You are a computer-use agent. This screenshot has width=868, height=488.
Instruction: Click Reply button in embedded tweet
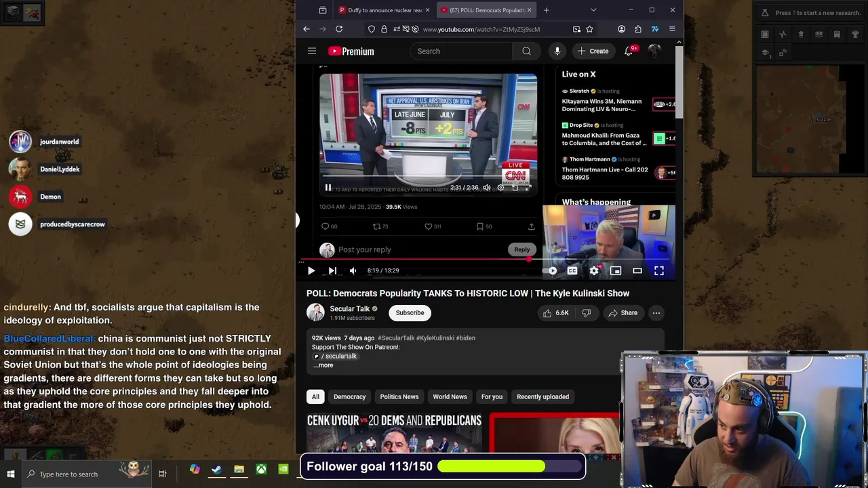(x=521, y=249)
